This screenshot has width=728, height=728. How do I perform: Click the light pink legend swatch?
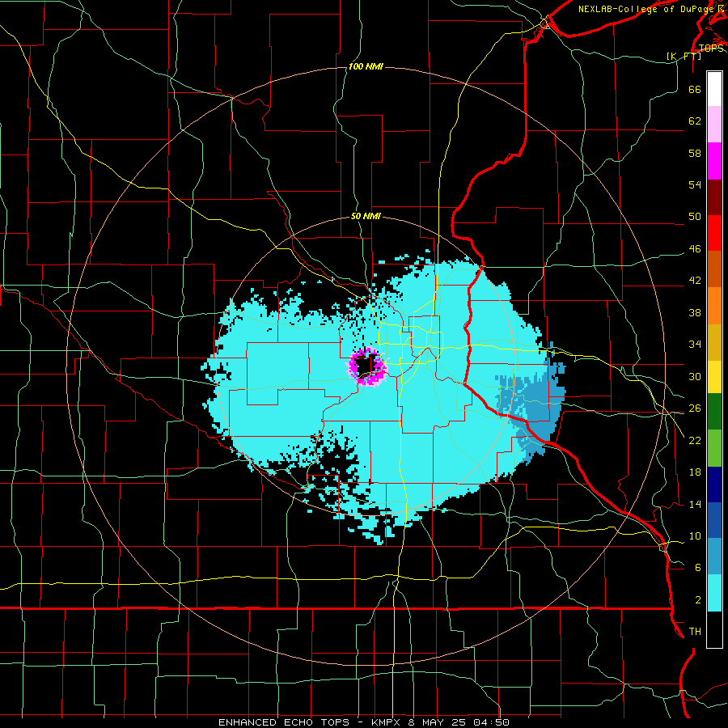(714, 125)
